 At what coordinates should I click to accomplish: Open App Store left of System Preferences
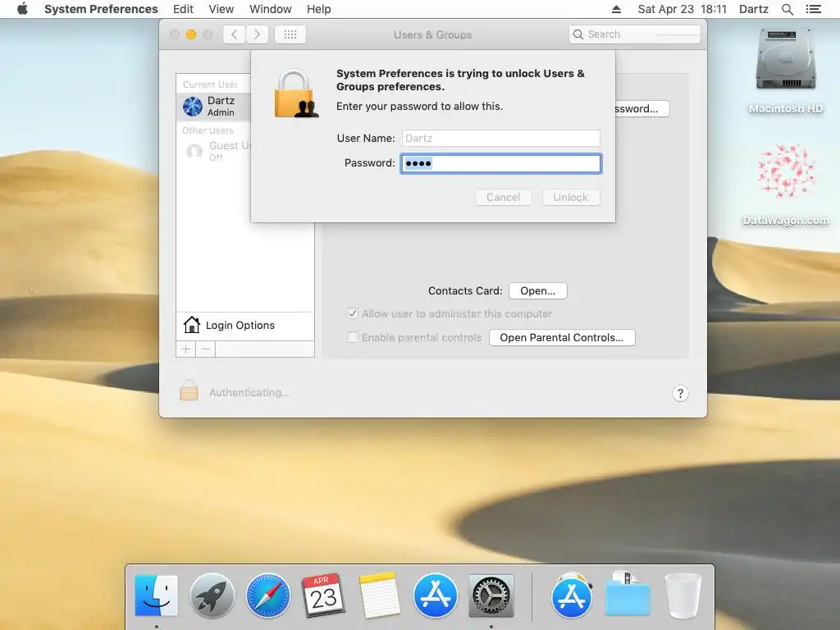[435, 596]
